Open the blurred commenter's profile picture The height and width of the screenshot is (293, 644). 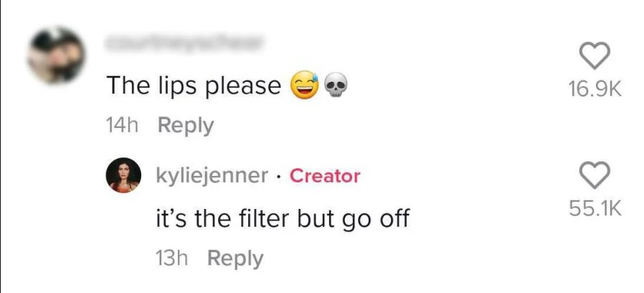[x=56, y=55]
